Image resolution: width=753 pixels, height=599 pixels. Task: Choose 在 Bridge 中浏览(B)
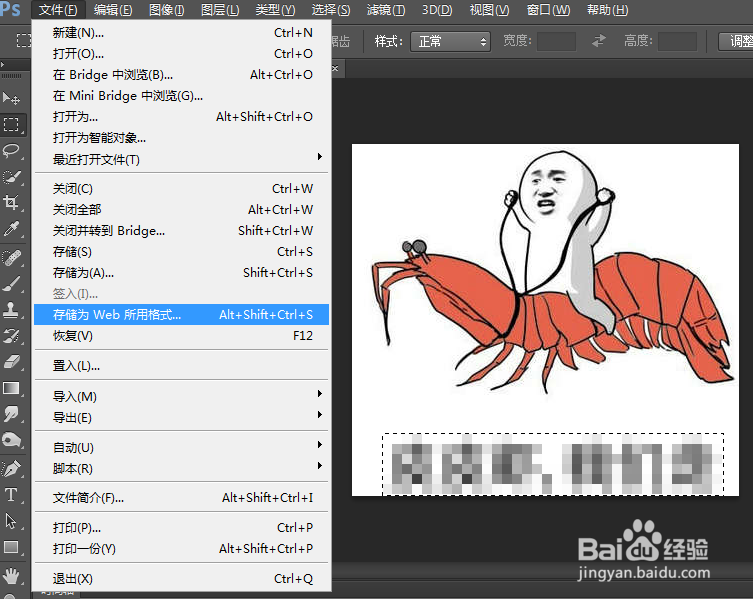pyautogui.click(x=182, y=75)
